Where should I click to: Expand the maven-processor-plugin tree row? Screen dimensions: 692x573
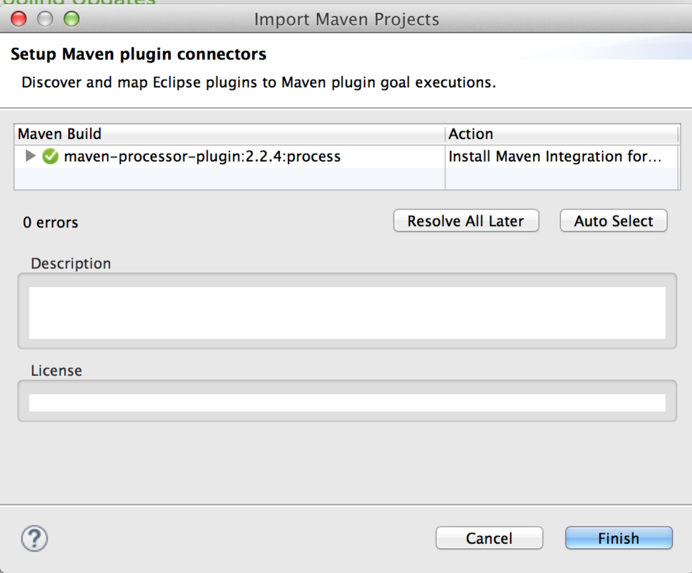[x=30, y=156]
